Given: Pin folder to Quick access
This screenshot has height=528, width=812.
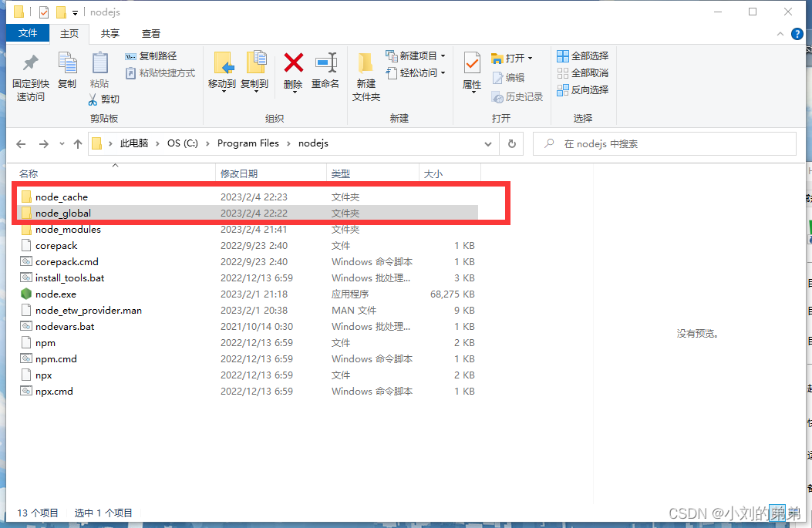Looking at the screenshot, I should point(31,76).
